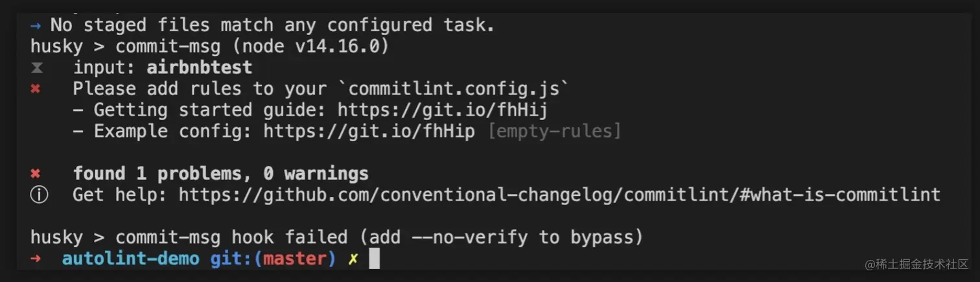This screenshot has height=282, width=980.
Task: Click the bold 'airbnbtest' input text
Action: tap(200, 67)
